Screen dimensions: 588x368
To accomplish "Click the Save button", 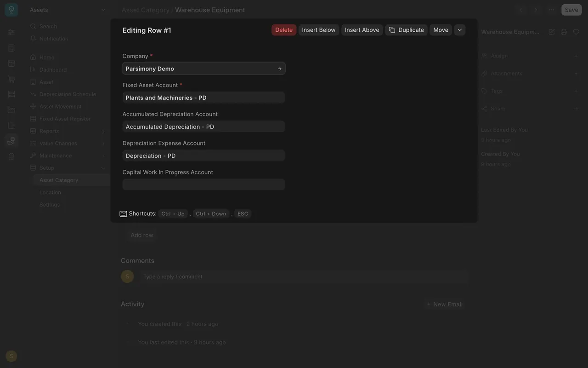I will [x=571, y=10].
